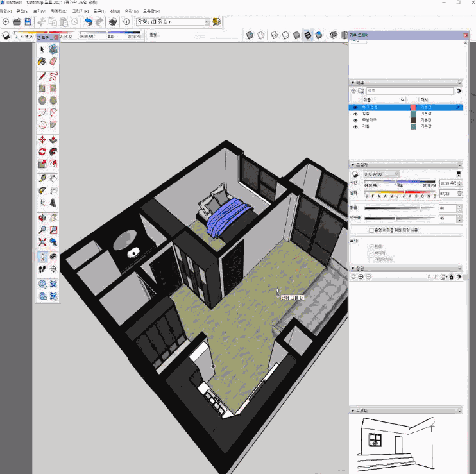
Task: Click 주방가구 tag color swatch
Action: [x=413, y=120]
